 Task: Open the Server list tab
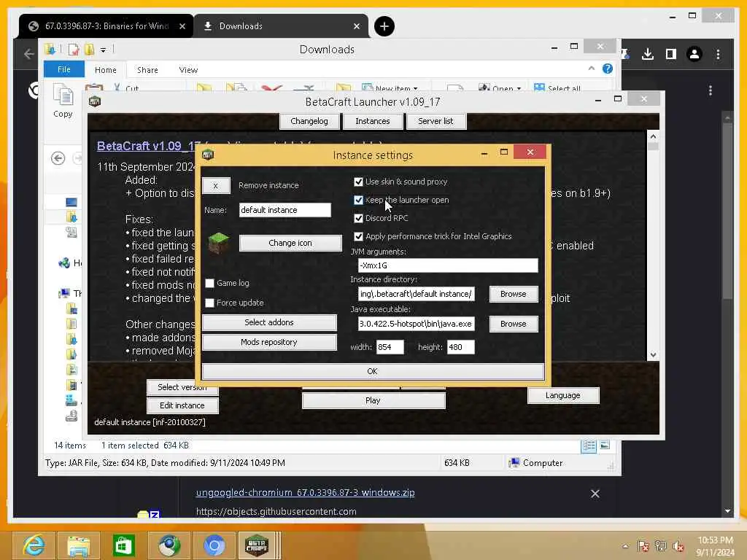[436, 121]
